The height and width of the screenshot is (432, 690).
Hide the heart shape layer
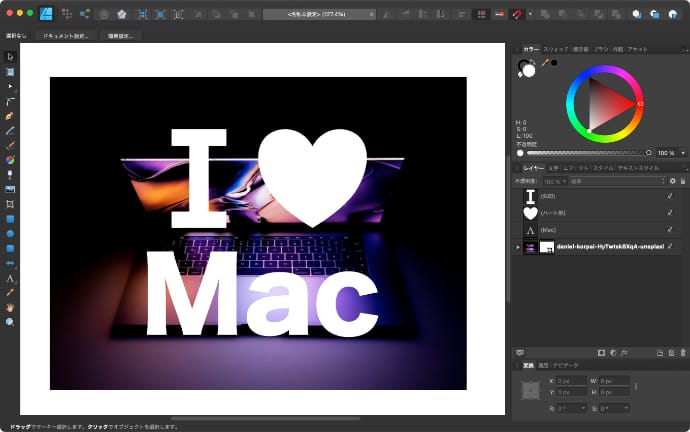pyautogui.click(x=670, y=213)
